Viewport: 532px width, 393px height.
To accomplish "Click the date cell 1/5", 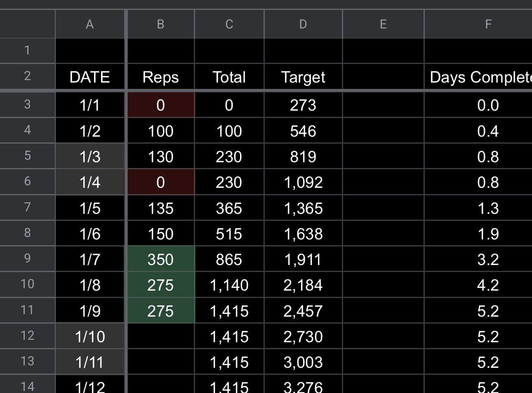I will 89,208.
